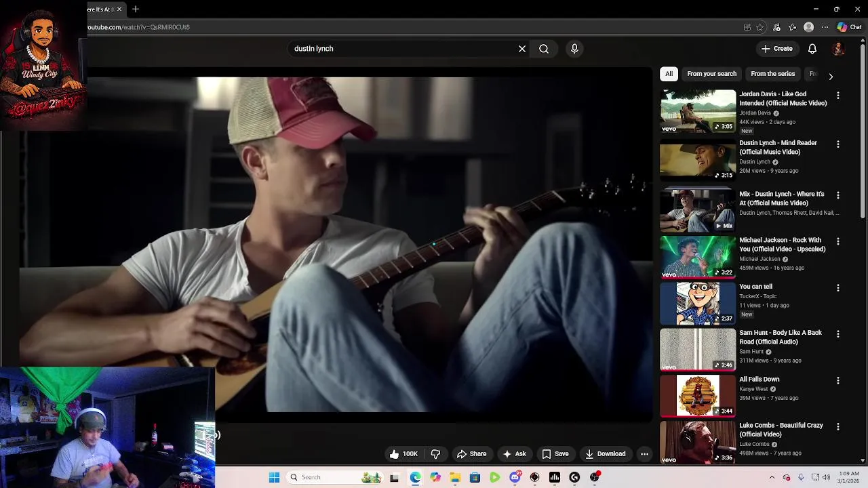
Task: Open 'Sam Hunt - Body Like A Back Road' title
Action: pyautogui.click(x=781, y=338)
